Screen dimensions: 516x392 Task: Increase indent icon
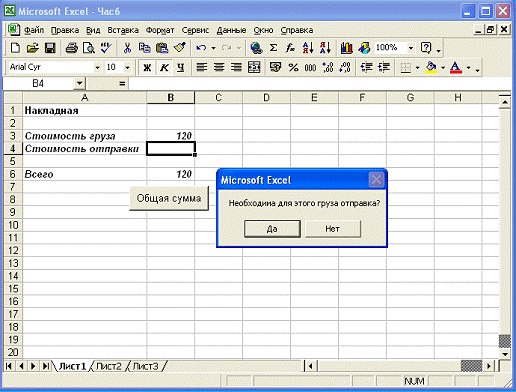[x=384, y=67]
